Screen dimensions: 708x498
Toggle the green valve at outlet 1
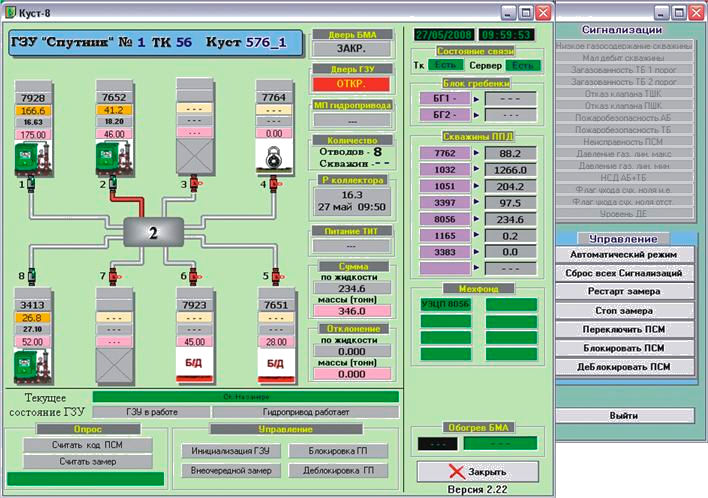pyautogui.click(x=33, y=186)
